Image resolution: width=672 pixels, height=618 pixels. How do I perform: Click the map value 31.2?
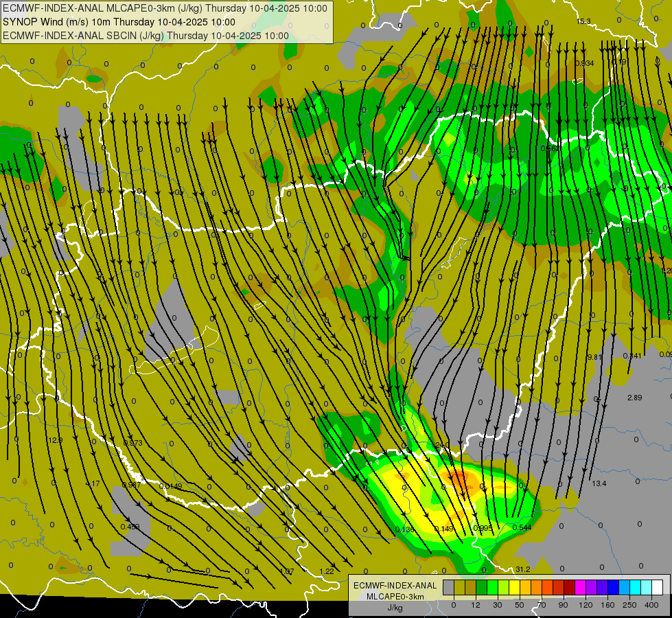[523, 569]
